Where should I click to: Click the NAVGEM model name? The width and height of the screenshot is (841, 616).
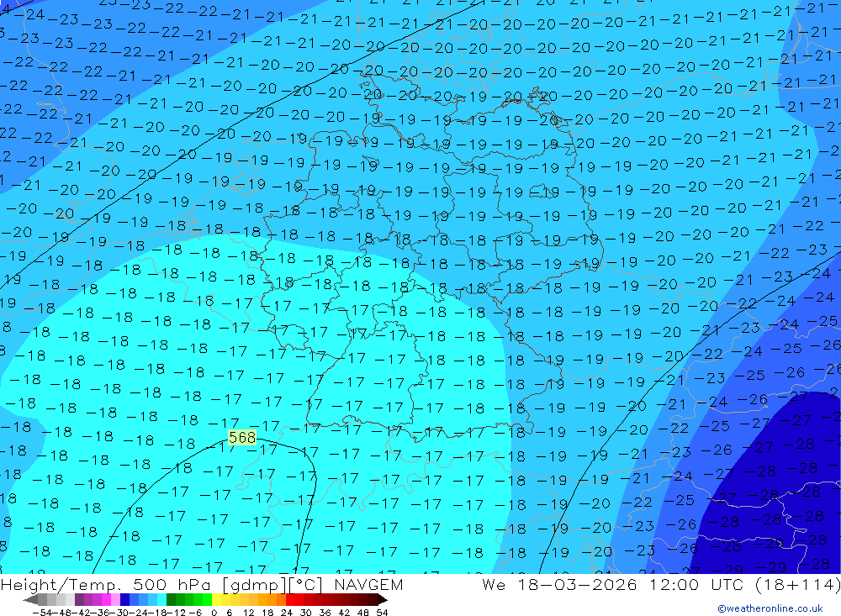click(368, 585)
